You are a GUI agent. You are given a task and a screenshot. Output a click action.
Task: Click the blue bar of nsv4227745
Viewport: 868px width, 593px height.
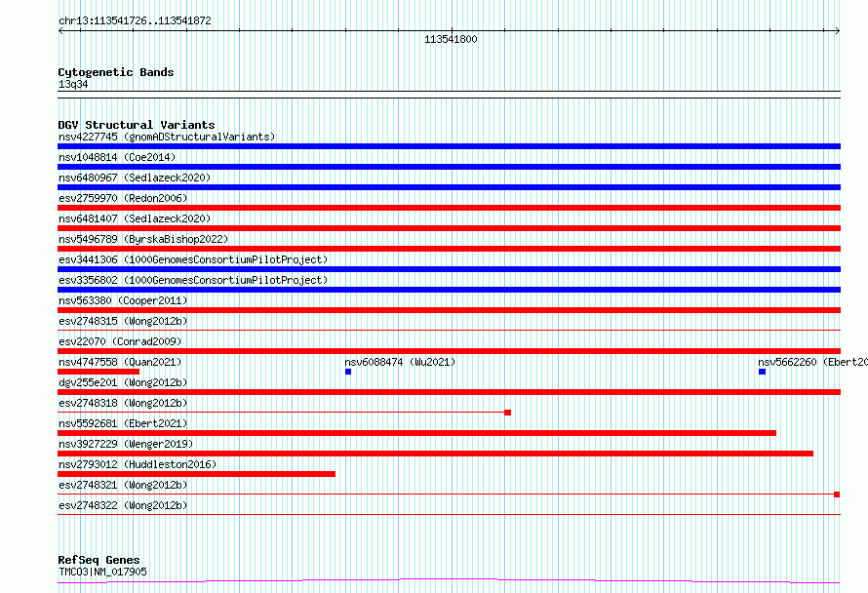(x=449, y=146)
